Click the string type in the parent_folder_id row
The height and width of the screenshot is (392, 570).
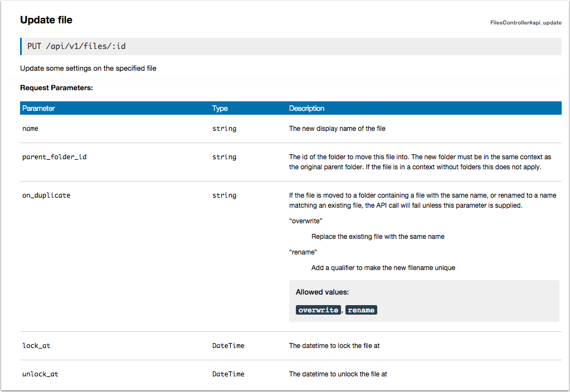click(224, 157)
